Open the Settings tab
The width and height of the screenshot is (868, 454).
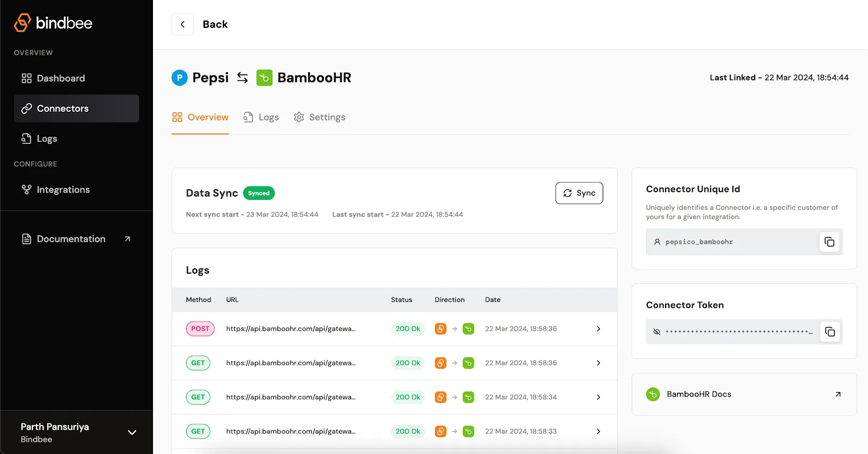click(320, 117)
